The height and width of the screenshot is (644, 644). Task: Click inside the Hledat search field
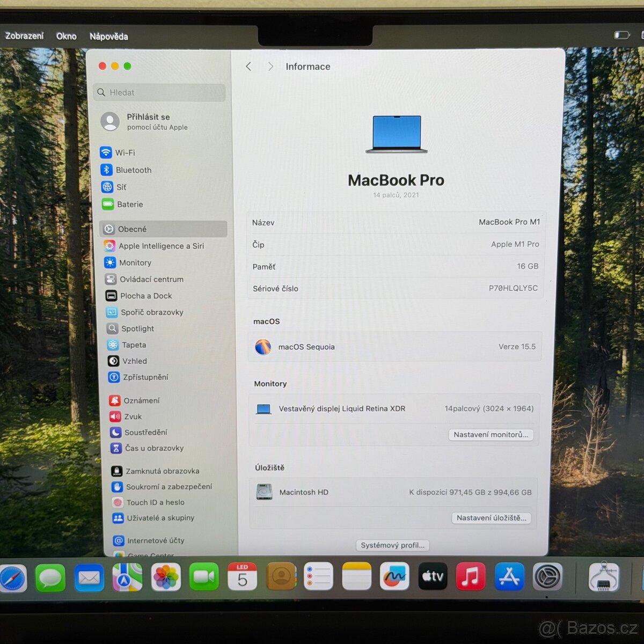[159, 92]
